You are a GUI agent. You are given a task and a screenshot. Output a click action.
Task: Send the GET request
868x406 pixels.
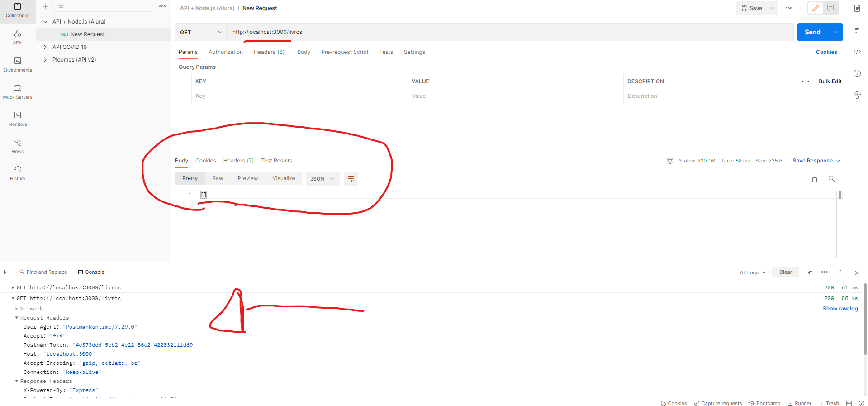click(x=812, y=32)
